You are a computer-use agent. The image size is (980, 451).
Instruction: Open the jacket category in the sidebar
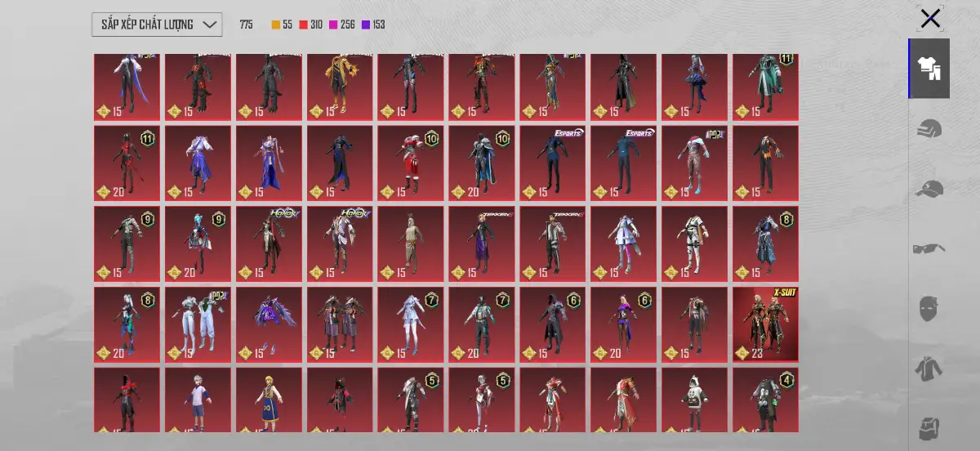929,369
